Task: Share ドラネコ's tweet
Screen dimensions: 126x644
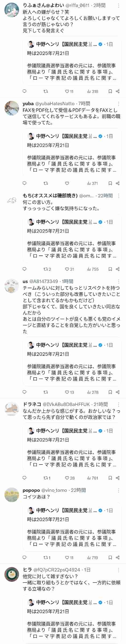Action: pyautogui.click(x=117, y=478)
